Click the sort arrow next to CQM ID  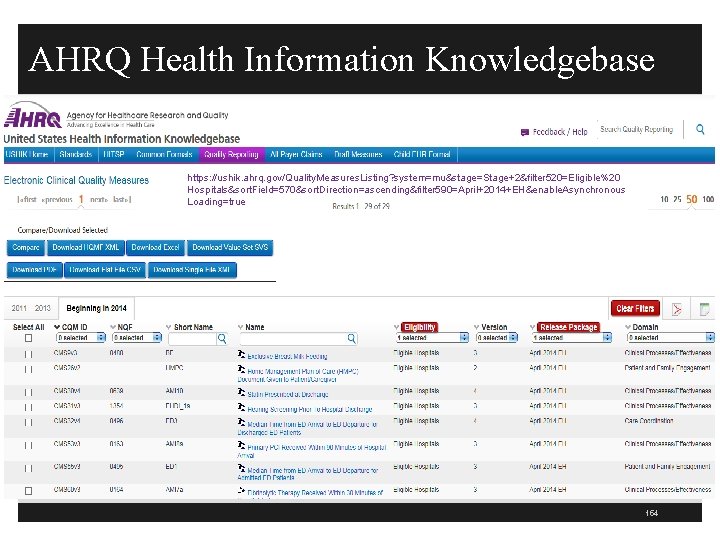point(57,327)
